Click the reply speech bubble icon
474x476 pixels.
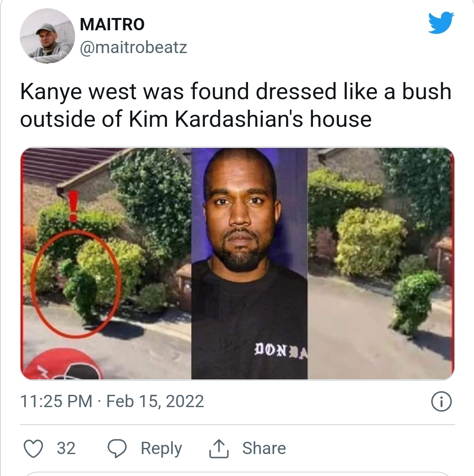(117, 448)
